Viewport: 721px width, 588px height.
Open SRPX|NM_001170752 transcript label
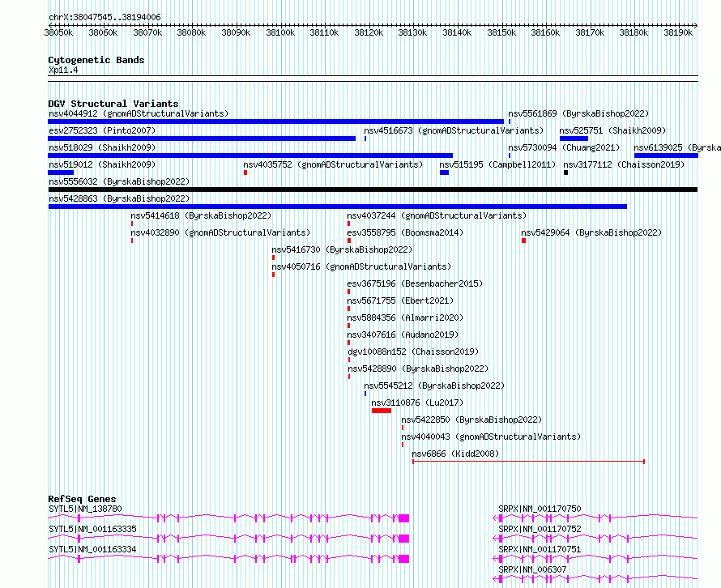pyautogui.click(x=540, y=529)
